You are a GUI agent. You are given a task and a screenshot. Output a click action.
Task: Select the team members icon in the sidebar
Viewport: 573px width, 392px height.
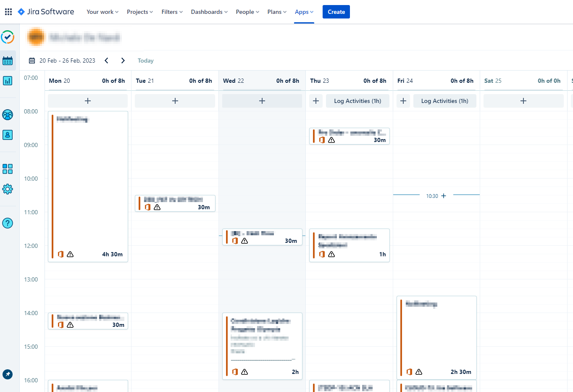click(8, 114)
